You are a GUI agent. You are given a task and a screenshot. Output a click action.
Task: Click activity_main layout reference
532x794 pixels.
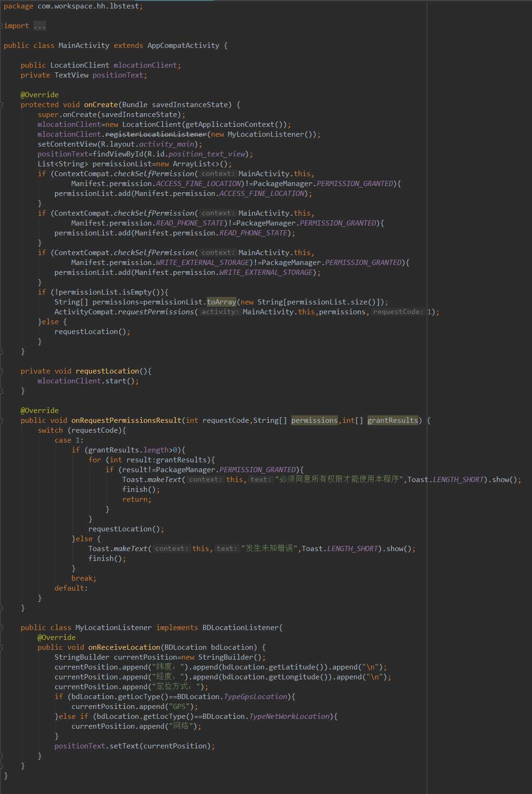(166, 144)
